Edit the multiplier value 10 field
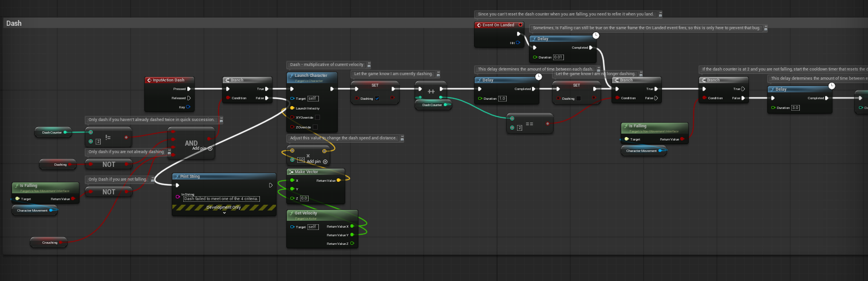 pos(300,160)
